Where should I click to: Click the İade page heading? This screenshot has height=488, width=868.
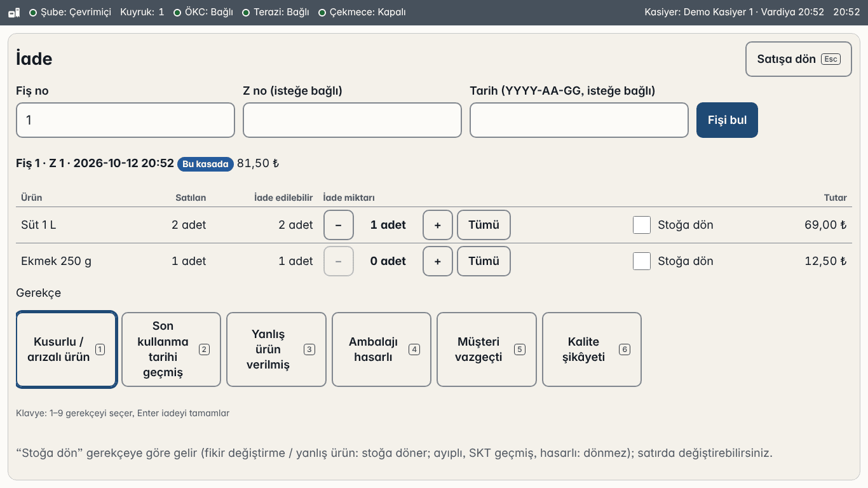coord(34,59)
